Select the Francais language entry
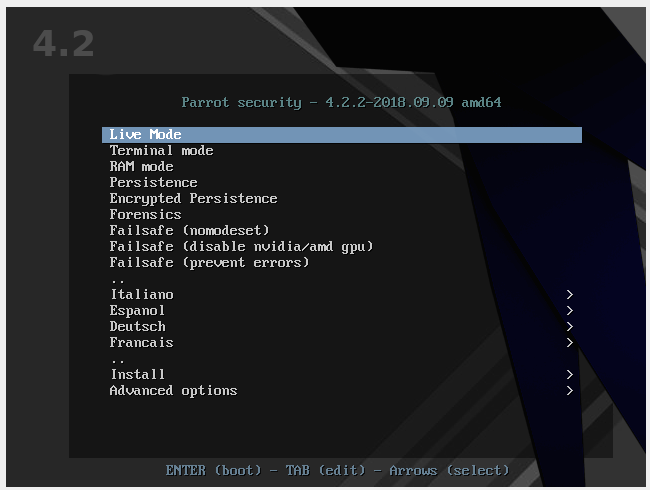Image resolution: width=650 pixels, height=490 pixels. click(x=141, y=343)
